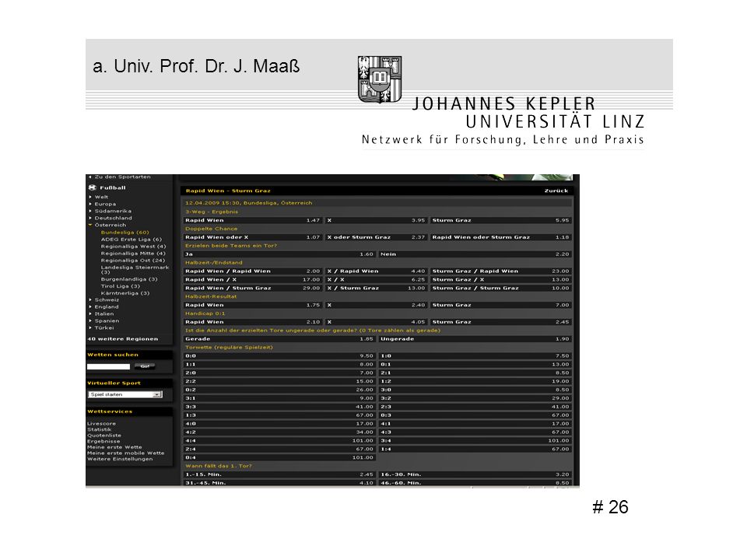Expand the Italien region
The height and width of the screenshot is (560, 747).
pyautogui.click(x=103, y=313)
